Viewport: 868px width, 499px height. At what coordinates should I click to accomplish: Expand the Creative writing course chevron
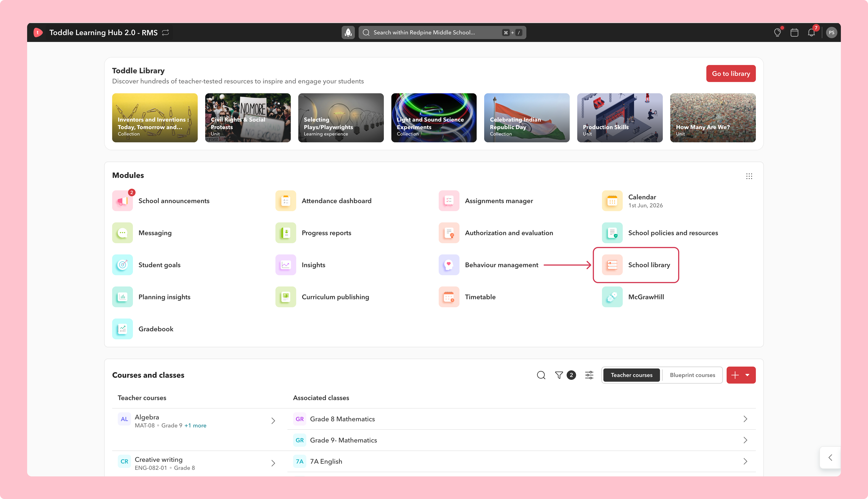tap(273, 463)
